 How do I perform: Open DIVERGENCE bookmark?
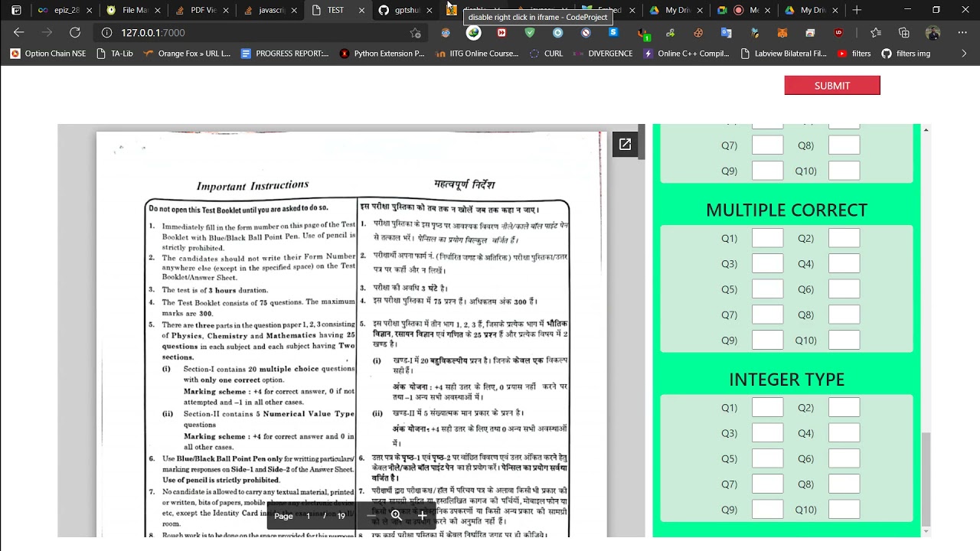[x=603, y=54]
